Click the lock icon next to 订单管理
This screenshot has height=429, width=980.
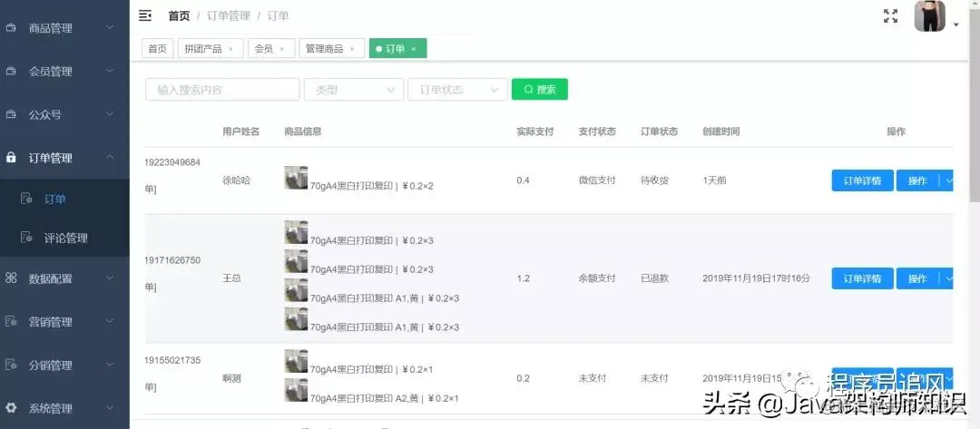coord(11,158)
